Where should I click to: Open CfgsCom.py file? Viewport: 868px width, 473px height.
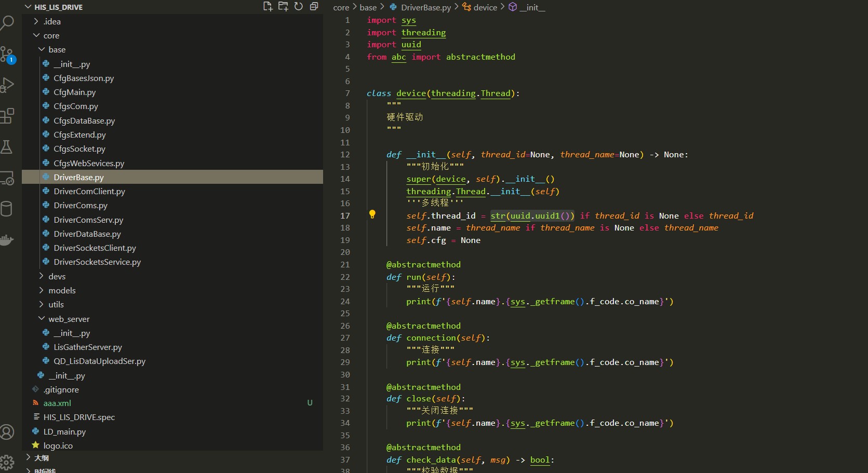[x=76, y=106]
